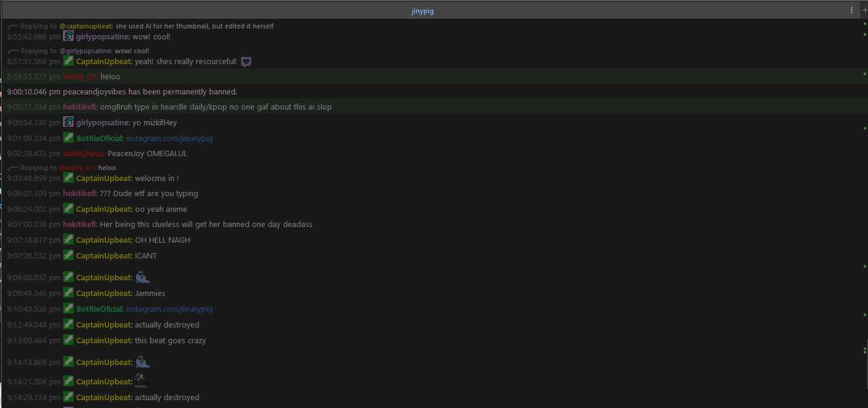
Task: Open girlypopsatine usercard at 9:00:54
Action: click(103, 123)
